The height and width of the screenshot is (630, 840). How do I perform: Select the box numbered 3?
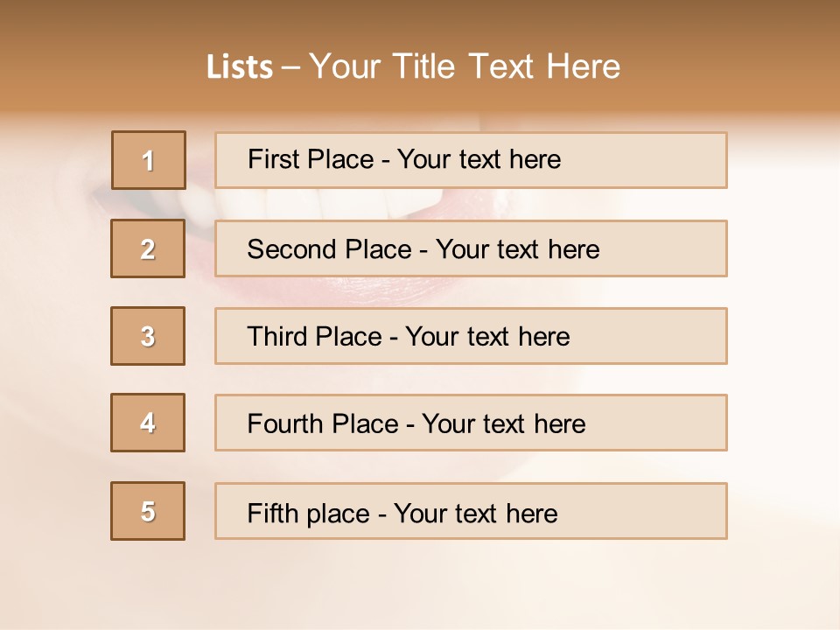[x=148, y=336]
